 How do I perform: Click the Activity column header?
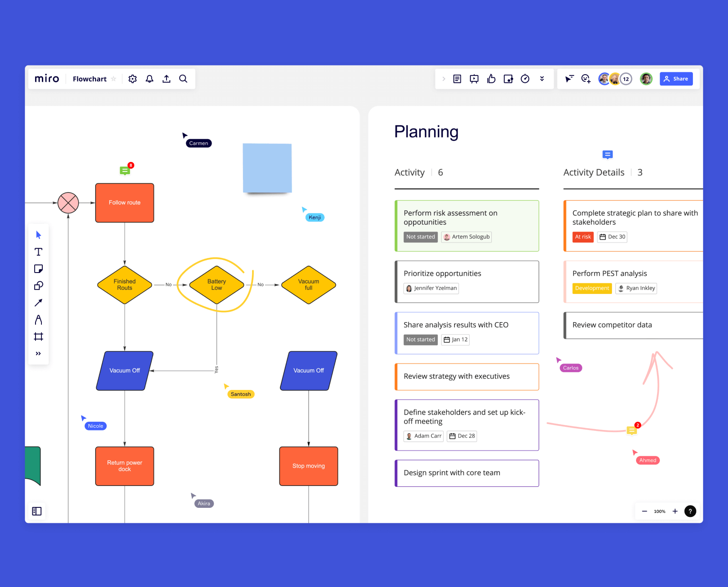coord(409,172)
